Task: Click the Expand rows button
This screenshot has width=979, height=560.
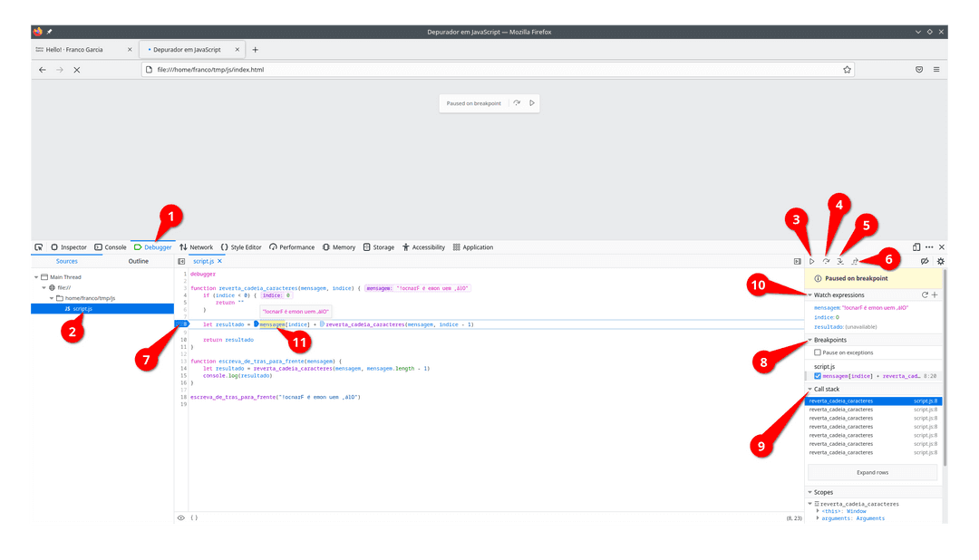Action: (x=873, y=472)
